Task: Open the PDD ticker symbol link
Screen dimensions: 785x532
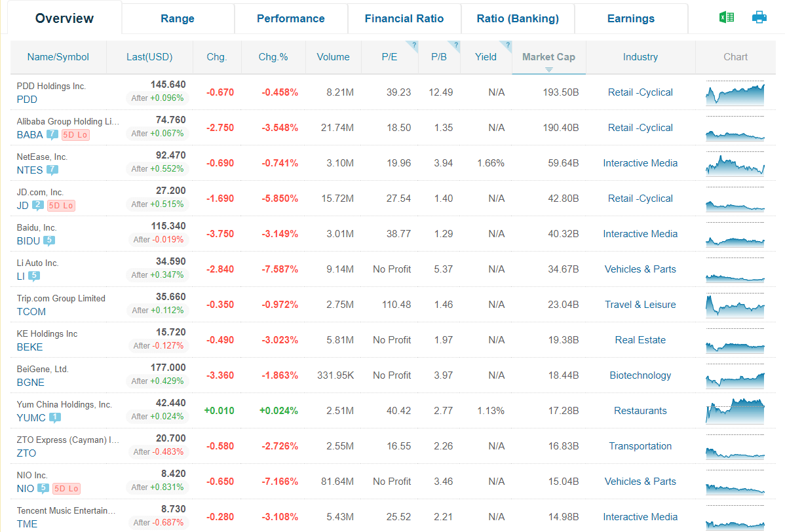Action: (27, 100)
